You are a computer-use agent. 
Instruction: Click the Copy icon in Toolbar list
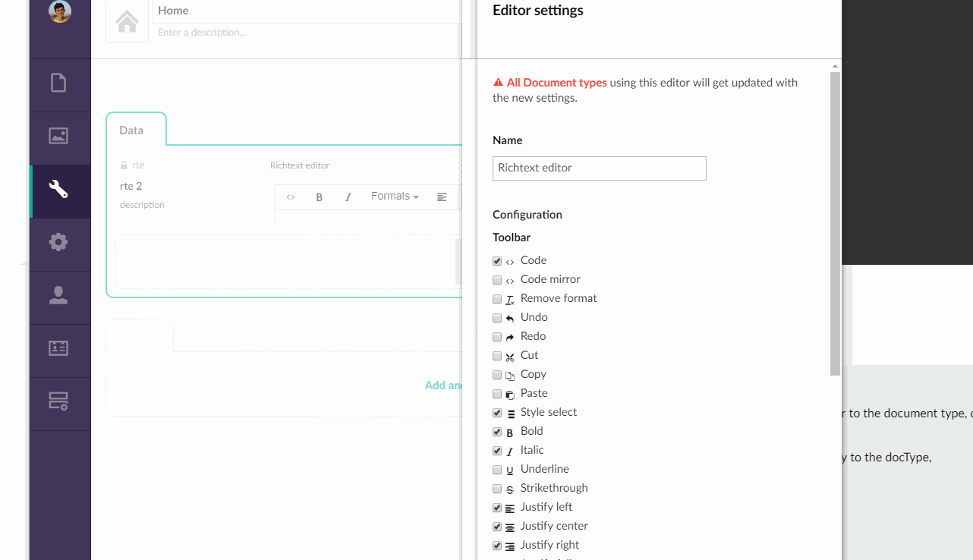coord(510,376)
